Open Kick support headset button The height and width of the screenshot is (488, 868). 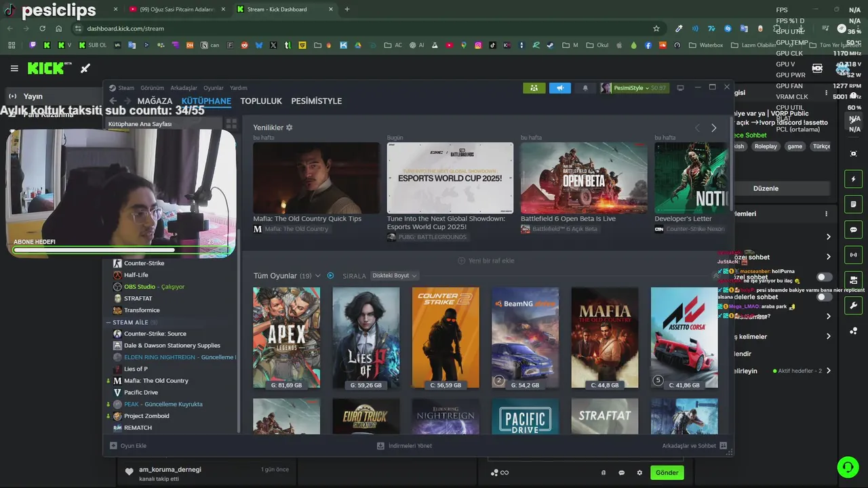pyautogui.click(x=848, y=467)
